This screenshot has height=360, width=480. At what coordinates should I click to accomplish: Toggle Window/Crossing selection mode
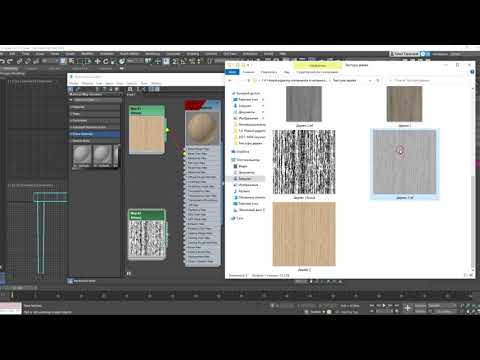tap(88, 61)
